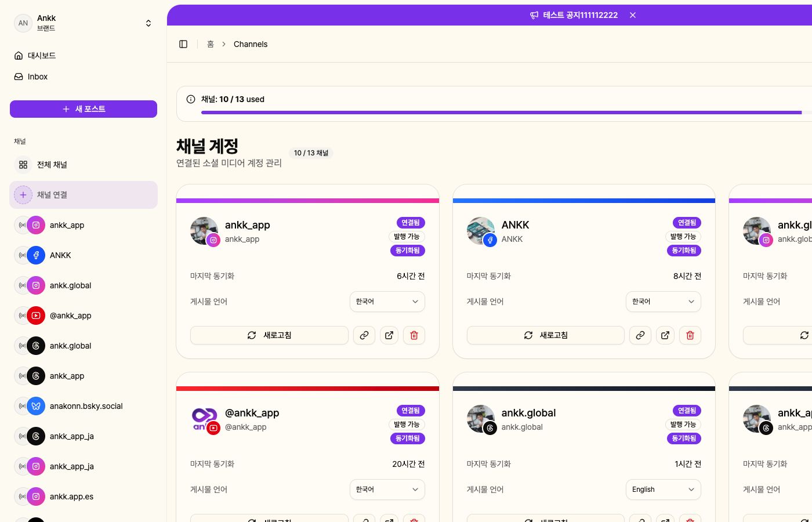The image size is (812, 522).
Task: Click 발행 가능 badge on ANKK Facebook card
Action: (683, 237)
